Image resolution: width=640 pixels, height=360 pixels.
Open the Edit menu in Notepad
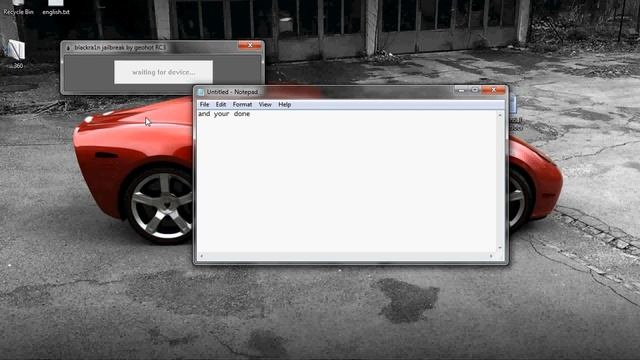pos(221,104)
